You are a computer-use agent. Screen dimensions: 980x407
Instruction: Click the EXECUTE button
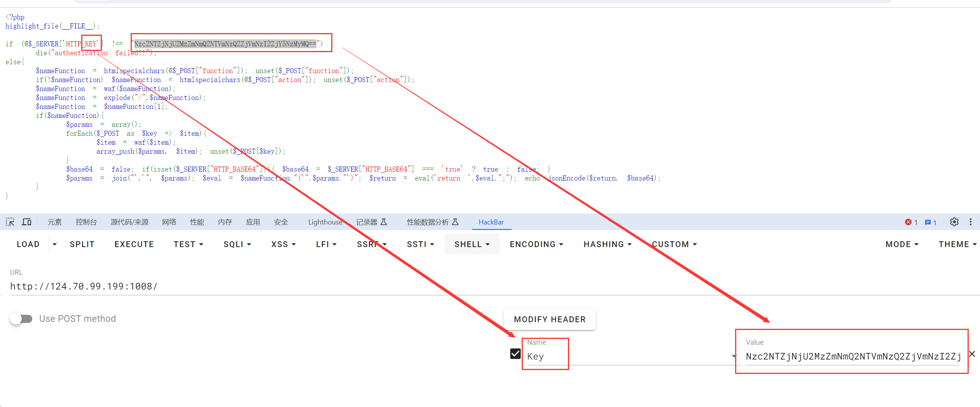tap(134, 244)
